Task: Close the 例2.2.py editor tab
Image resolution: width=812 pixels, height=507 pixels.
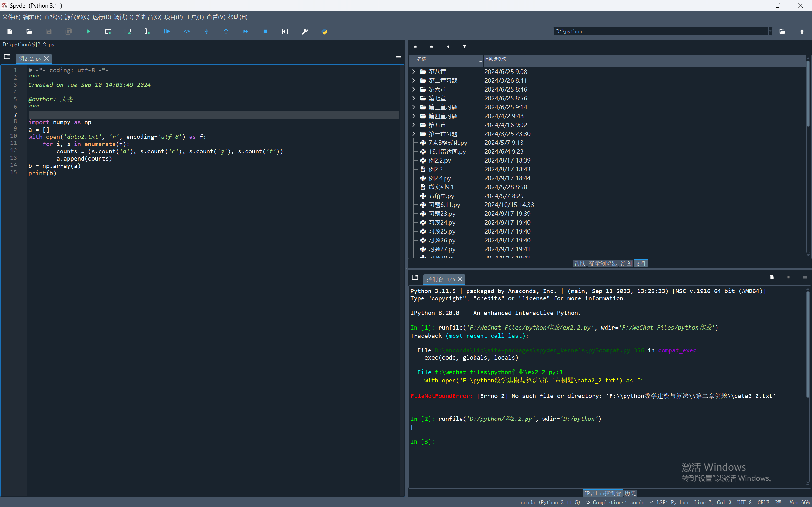Action: point(47,59)
